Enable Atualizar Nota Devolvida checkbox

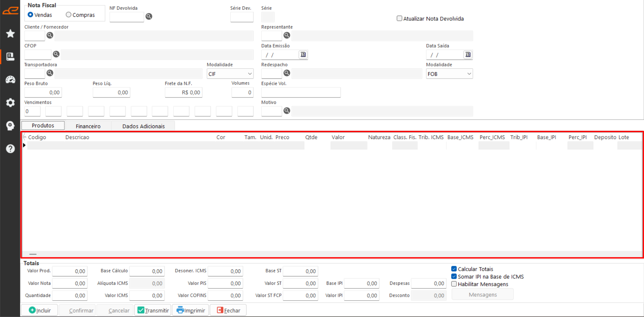[399, 18]
